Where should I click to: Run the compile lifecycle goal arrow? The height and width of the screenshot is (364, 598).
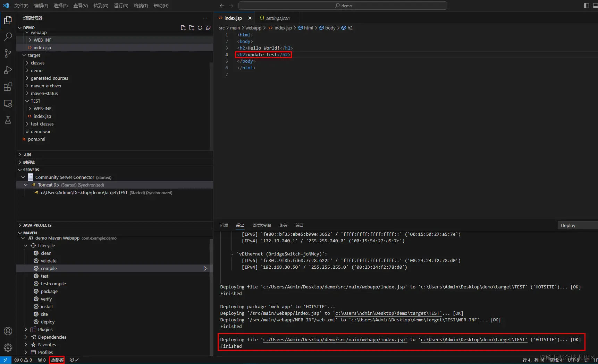click(x=205, y=268)
